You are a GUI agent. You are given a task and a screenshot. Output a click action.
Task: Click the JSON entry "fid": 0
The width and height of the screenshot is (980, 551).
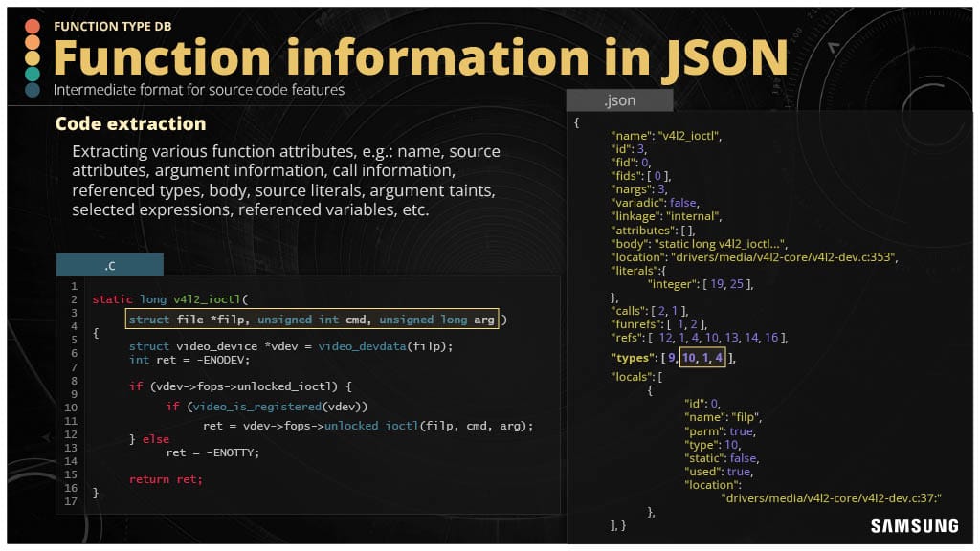point(630,163)
